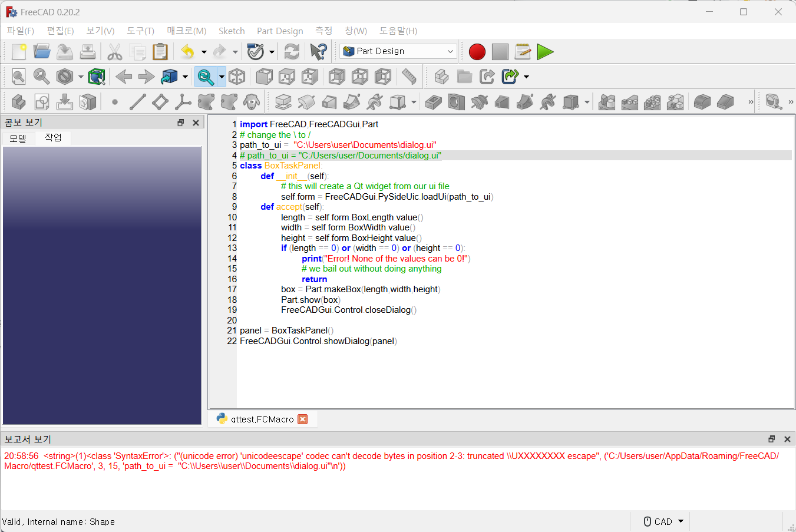Open the CAD navigation style dropdown
The height and width of the screenshot is (532, 796).
664,521
